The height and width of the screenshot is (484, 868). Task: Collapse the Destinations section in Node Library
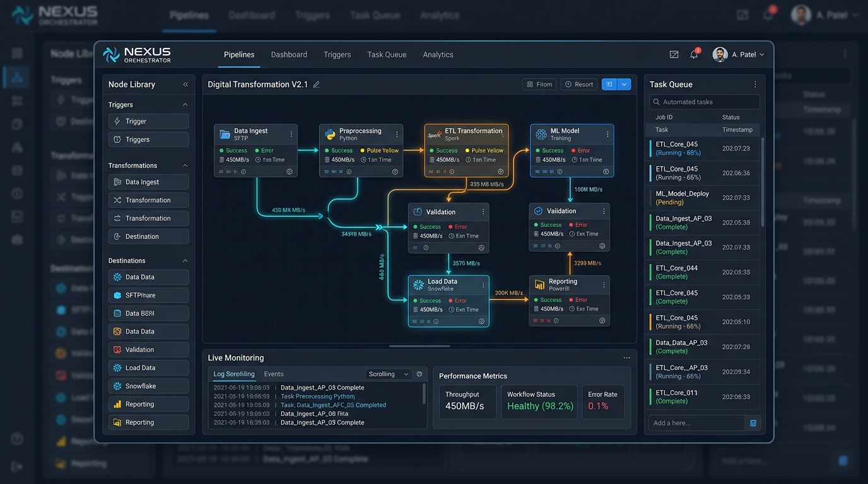tap(185, 261)
